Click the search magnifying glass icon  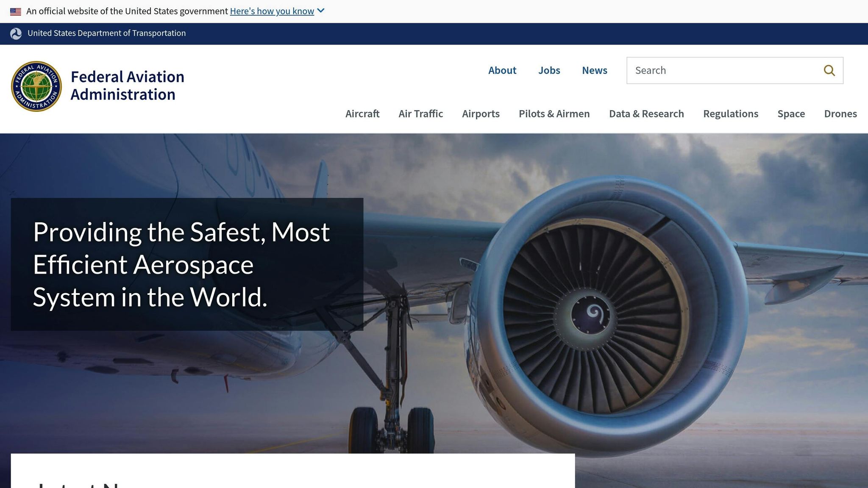[829, 70]
